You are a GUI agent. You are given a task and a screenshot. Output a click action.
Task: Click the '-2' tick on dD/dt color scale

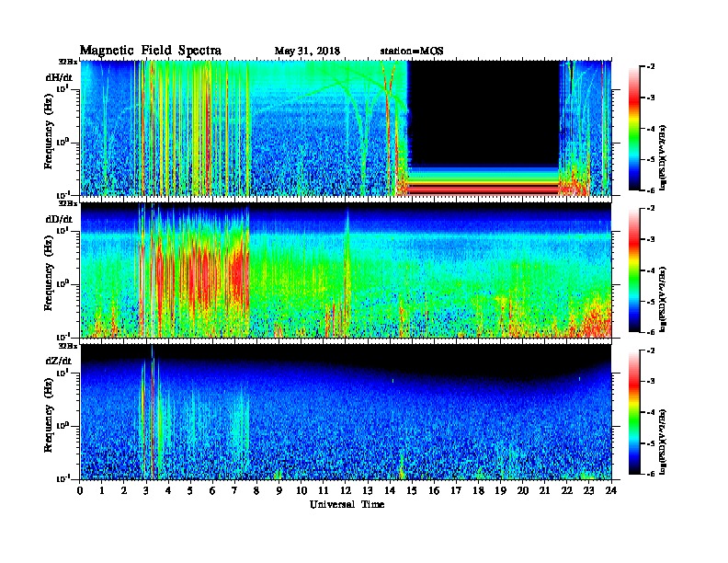pyautogui.click(x=651, y=209)
